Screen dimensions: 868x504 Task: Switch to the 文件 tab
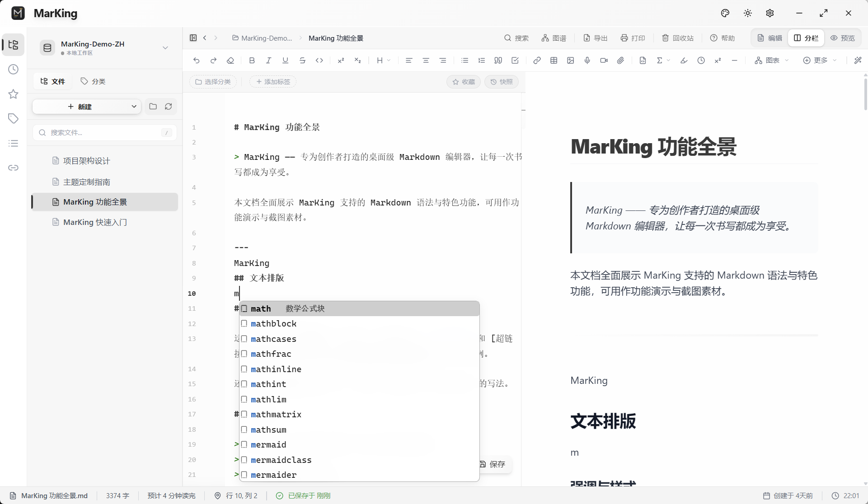(53, 81)
